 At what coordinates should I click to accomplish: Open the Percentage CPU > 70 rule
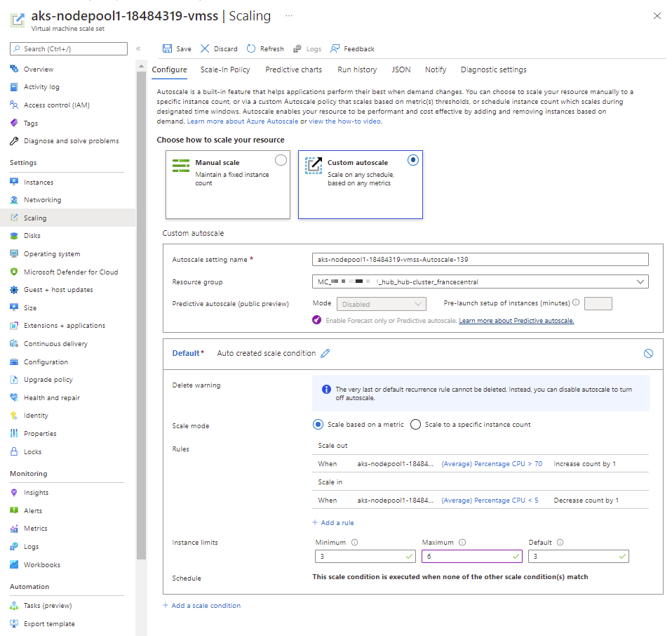(492, 463)
